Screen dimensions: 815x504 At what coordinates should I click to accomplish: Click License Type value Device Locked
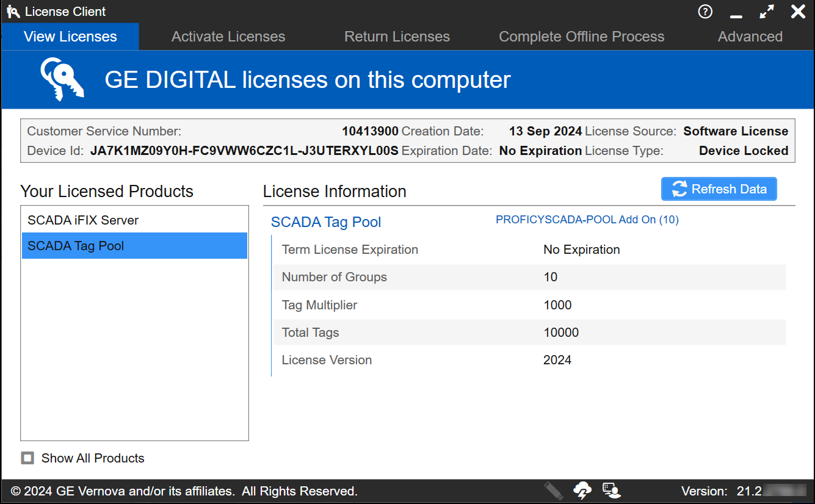[x=744, y=151]
